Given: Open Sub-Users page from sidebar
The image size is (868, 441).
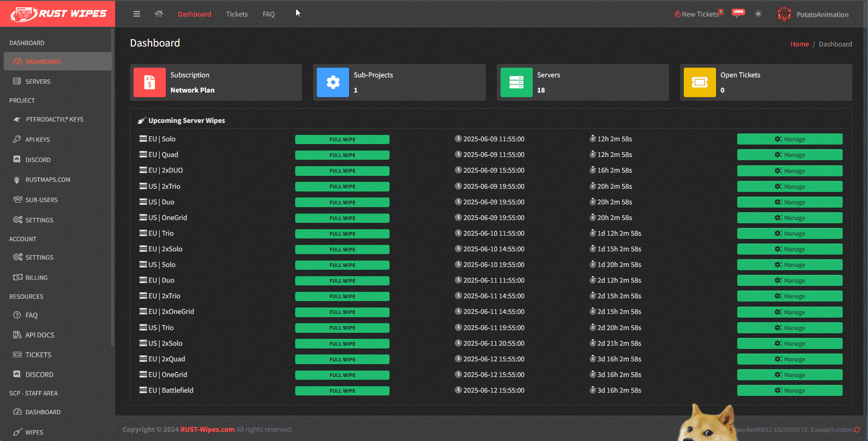Looking at the screenshot, I should pos(41,200).
